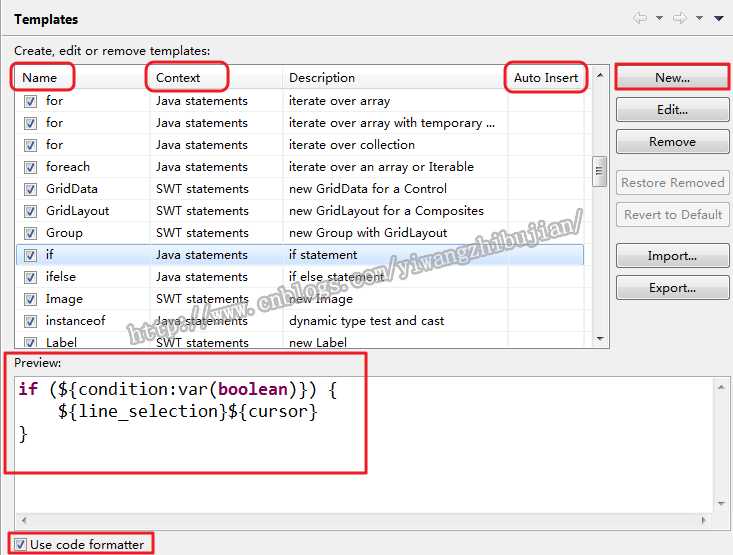733x555 pixels.
Task: Disable the ifelse template checkbox
Action: click(30, 277)
